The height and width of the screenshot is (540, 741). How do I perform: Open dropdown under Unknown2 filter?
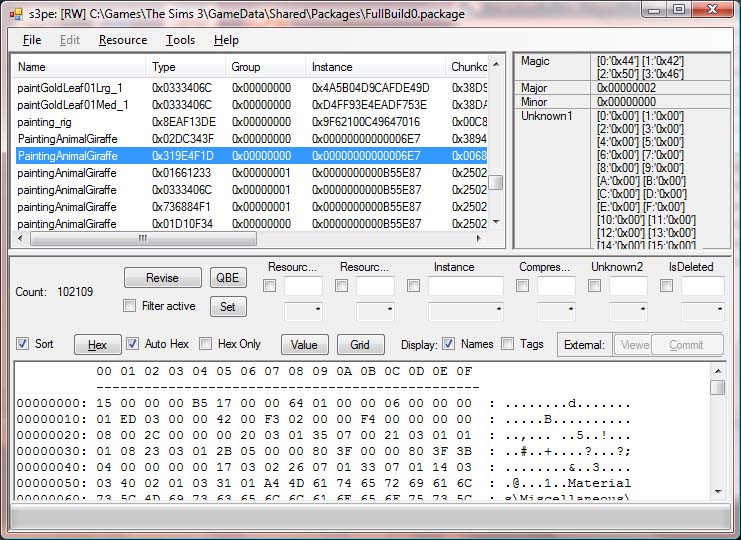tap(628, 311)
